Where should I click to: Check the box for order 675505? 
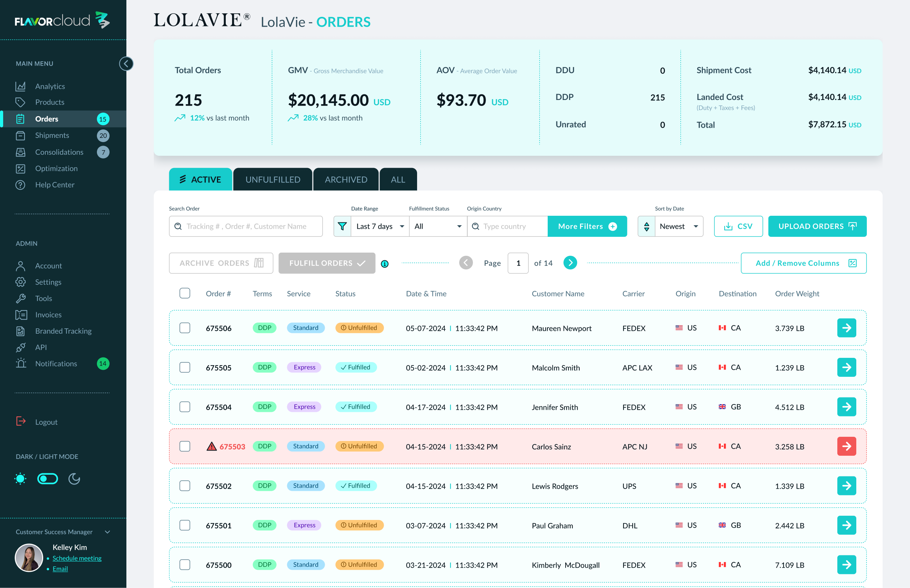pyautogui.click(x=185, y=367)
